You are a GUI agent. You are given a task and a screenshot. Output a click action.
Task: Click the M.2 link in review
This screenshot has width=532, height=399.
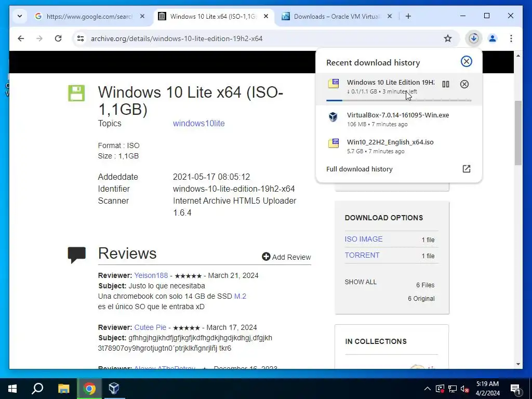click(x=240, y=296)
